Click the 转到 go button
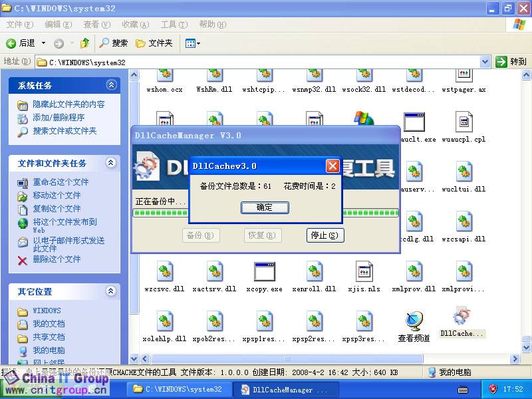 [511, 62]
